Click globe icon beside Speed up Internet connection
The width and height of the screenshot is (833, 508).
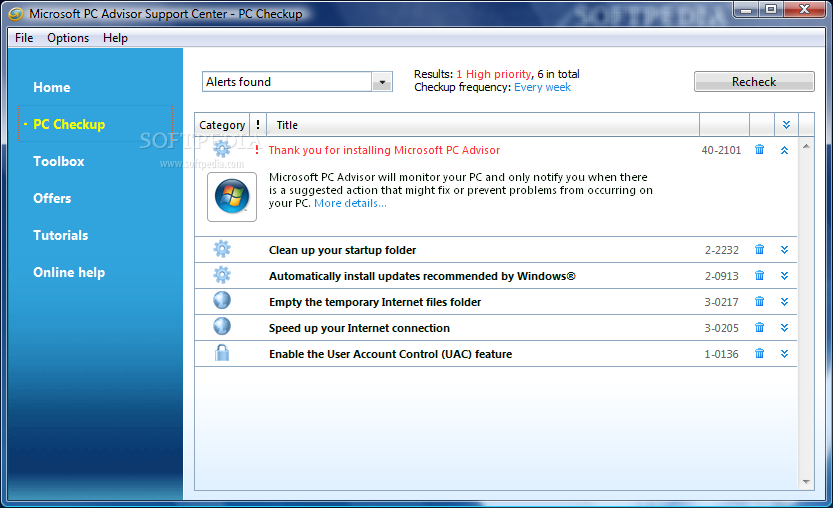[222, 326]
